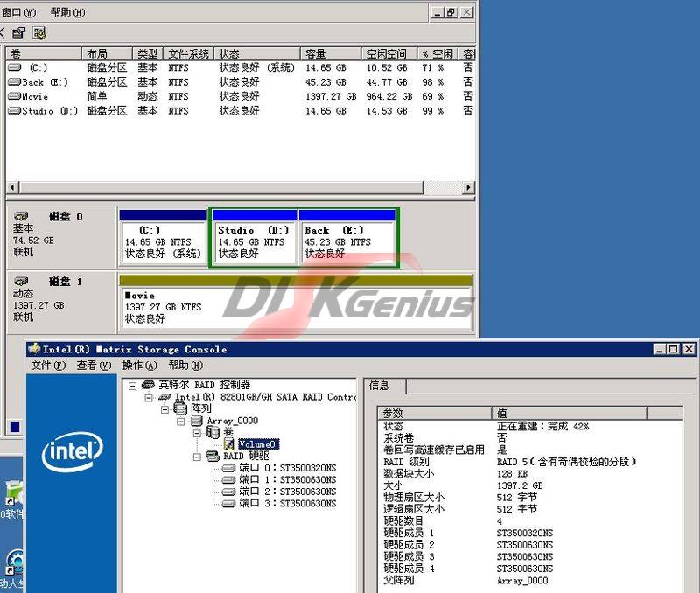This screenshot has height=593, width=700.
Task: Collapse the Array_0000 tree node
Action: point(181,422)
